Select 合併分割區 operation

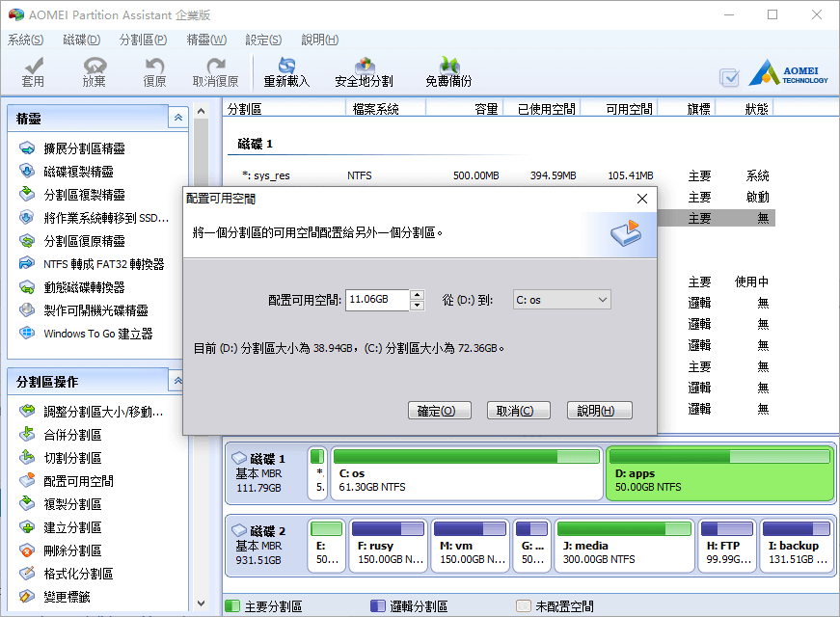coord(61,435)
